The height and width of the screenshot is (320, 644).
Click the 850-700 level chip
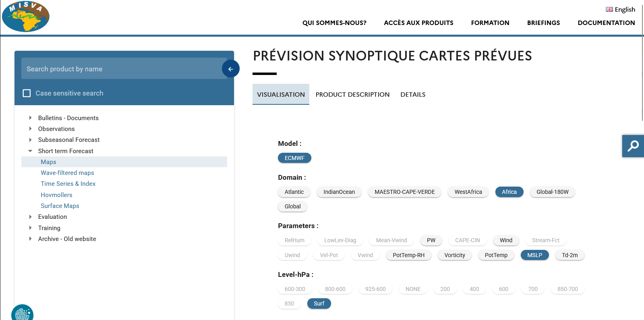pyautogui.click(x=567, y=289)
